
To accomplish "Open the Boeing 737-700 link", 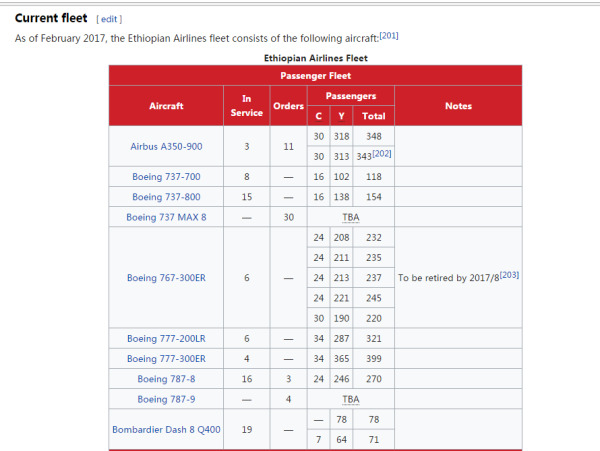I will (x=166, y=177).
